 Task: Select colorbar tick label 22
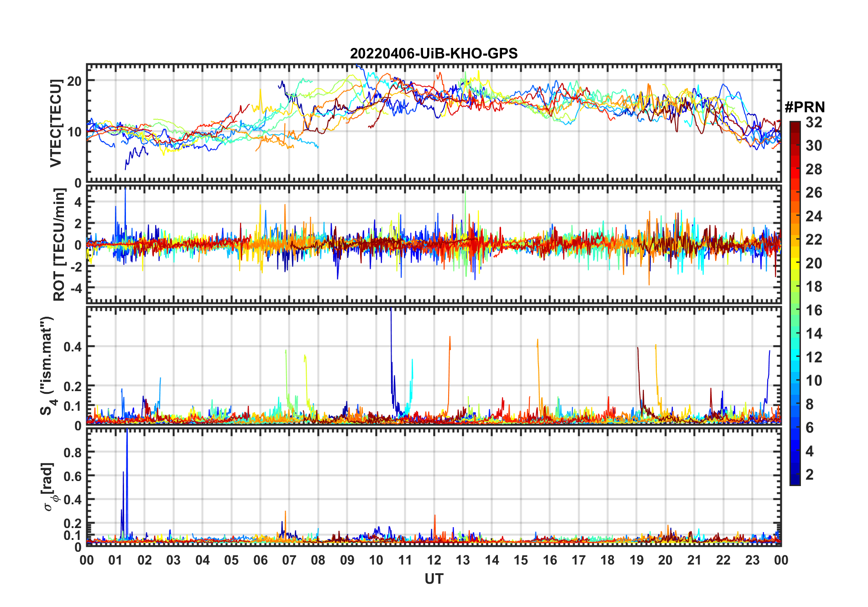(814, 239)
